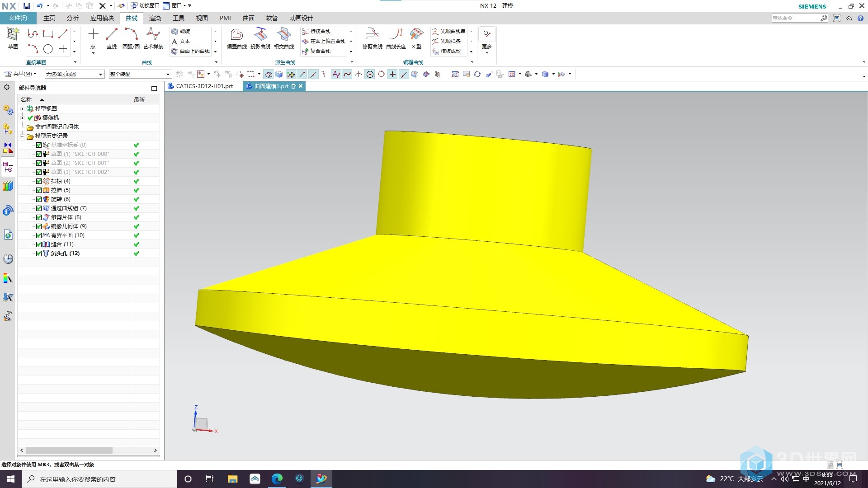Screen dimensions: 868x488
Task: Expand the 编辑曲线 group dropdown arrow
Action: click(x=472, y=62)
